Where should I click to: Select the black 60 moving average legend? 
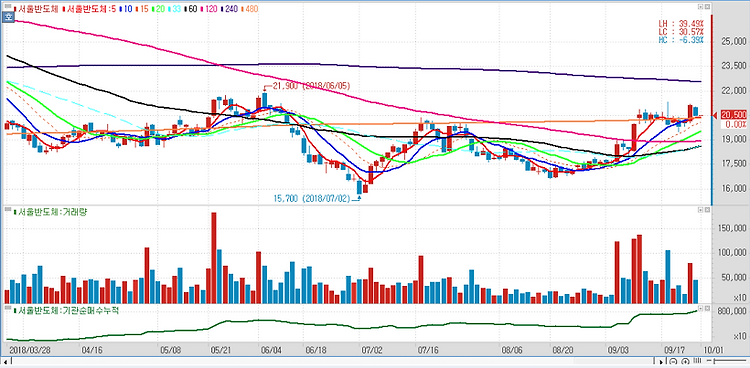click(x=190, y=9)
